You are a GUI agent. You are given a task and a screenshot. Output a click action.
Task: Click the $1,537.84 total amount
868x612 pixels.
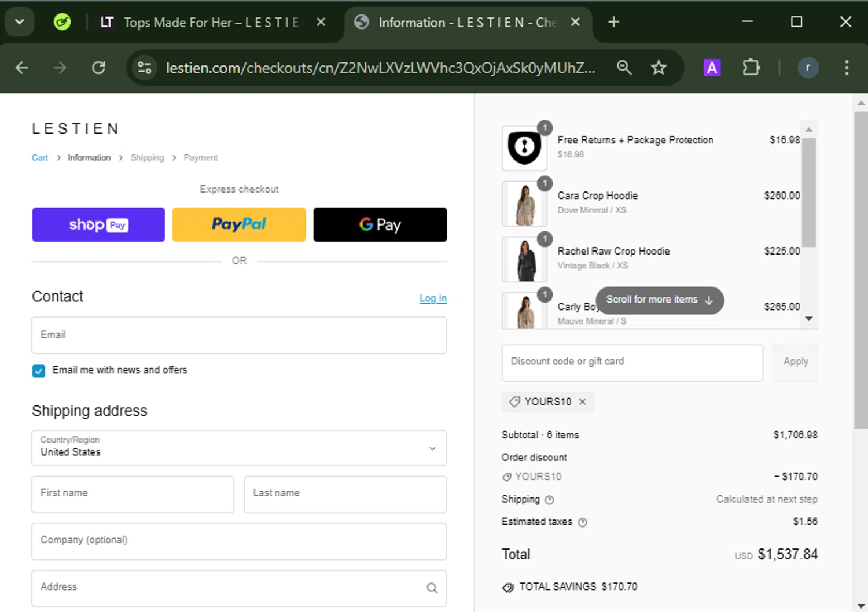point(788,554)
